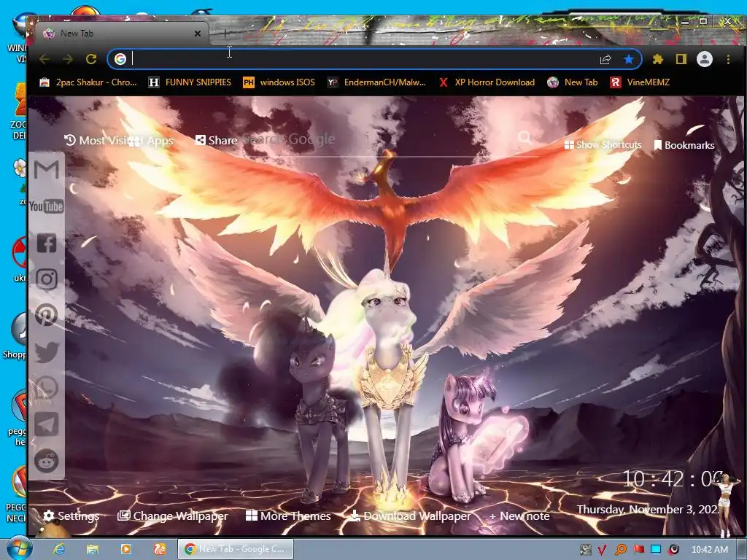
Task: Open Chrome three-dot menu
Action: (x=728, y=59)
